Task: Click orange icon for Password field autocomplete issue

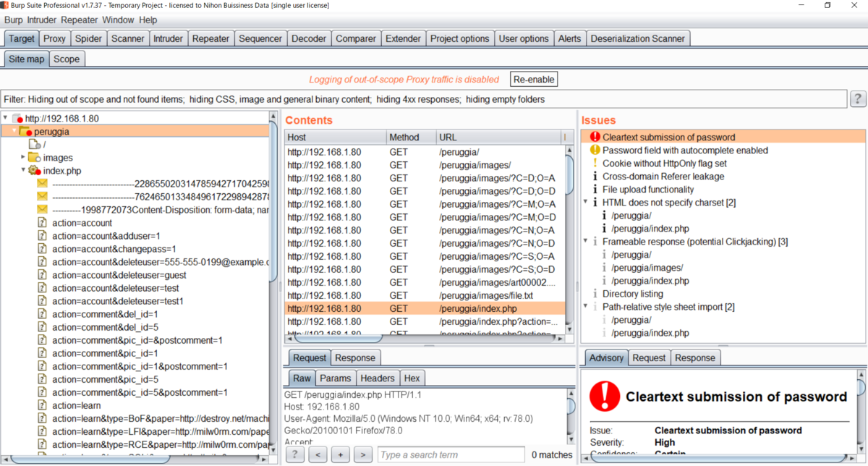Action: point(595,150)
